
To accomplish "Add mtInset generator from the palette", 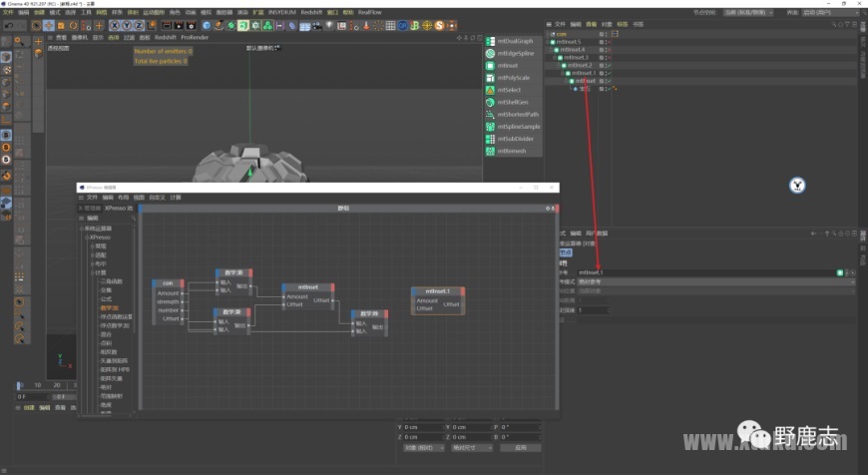I will (x=514, y=65).
